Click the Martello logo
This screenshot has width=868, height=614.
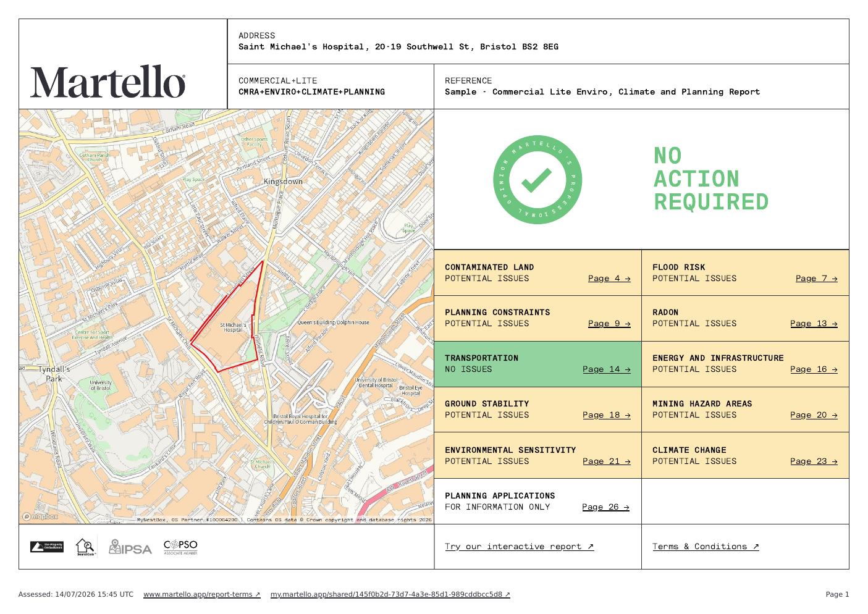(x=108, y=82)
